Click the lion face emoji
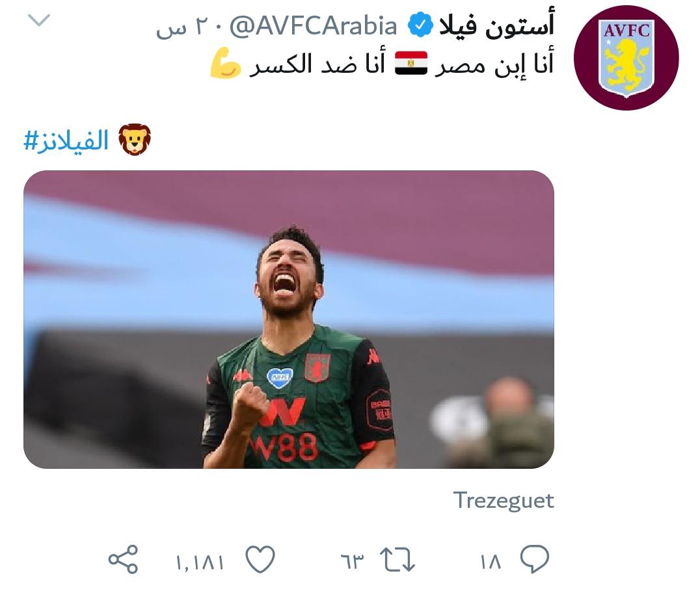Screen dimensions: 700x593 (x=135, y=140)
